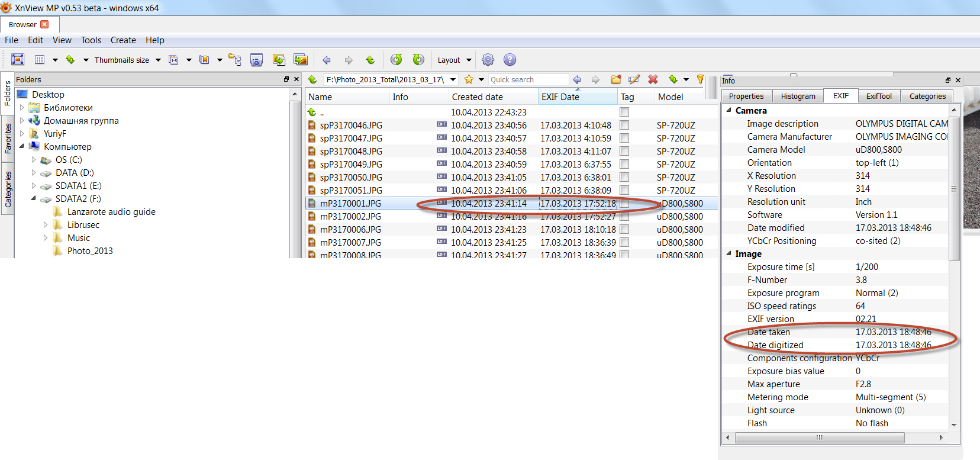Float the Info panel with the undock icon
The image size is (980, 460).
pos(948,80)
